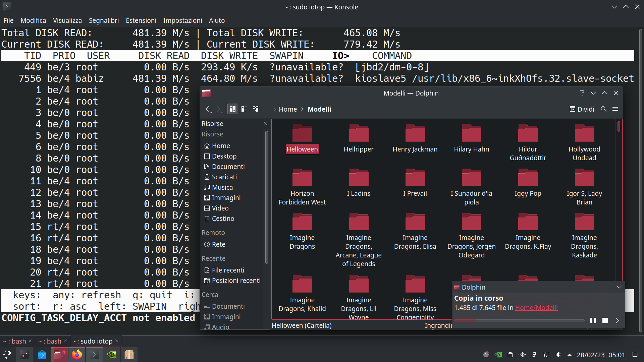Pause the file copy in progress
Viewport: 644px width, 362px height.
593,320
